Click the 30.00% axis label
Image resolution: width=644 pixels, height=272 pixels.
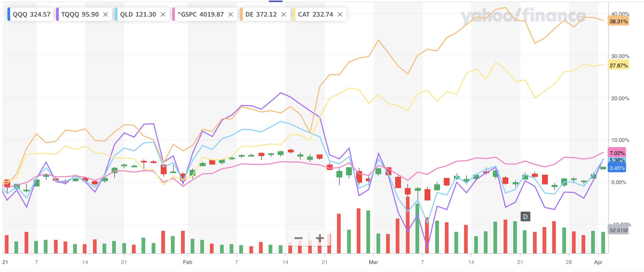(x=620, y=56)
